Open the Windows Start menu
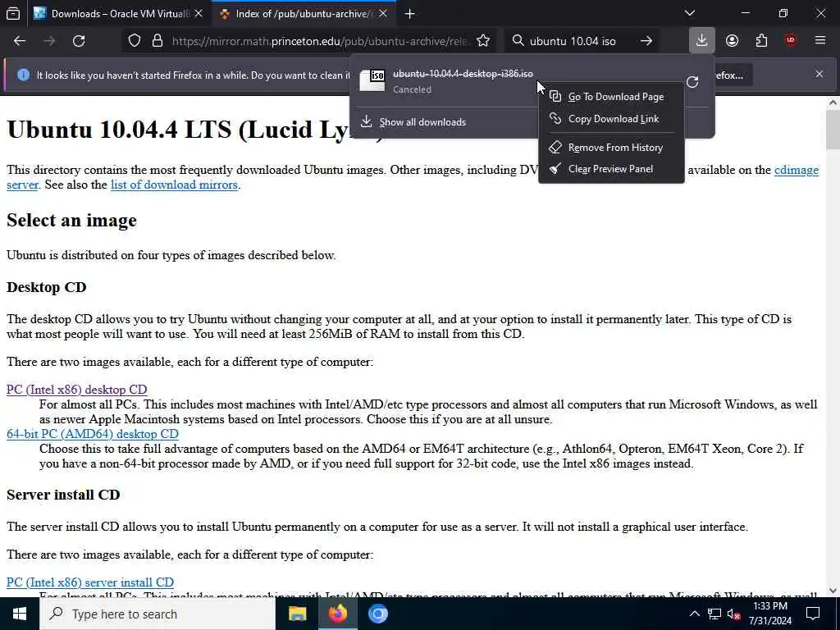Screen dimensions: 840x630 pos(20,614)
